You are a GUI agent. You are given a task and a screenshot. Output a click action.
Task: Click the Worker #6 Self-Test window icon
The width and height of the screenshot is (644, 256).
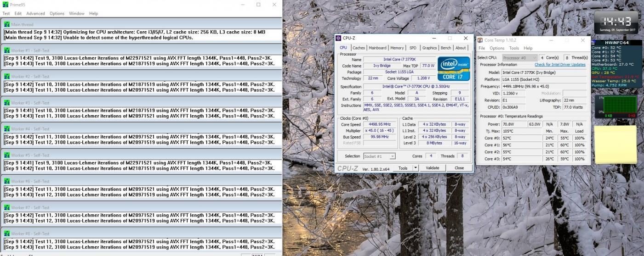point(7,181)
